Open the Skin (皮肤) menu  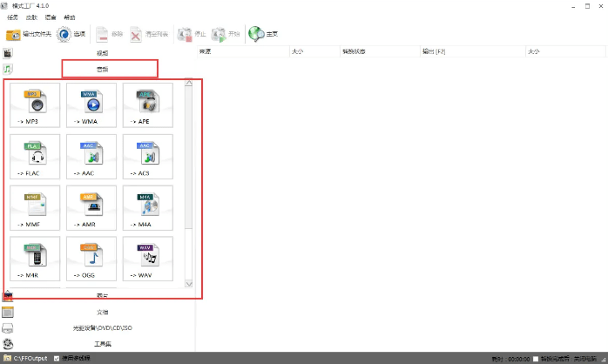(x=31, y=17)
